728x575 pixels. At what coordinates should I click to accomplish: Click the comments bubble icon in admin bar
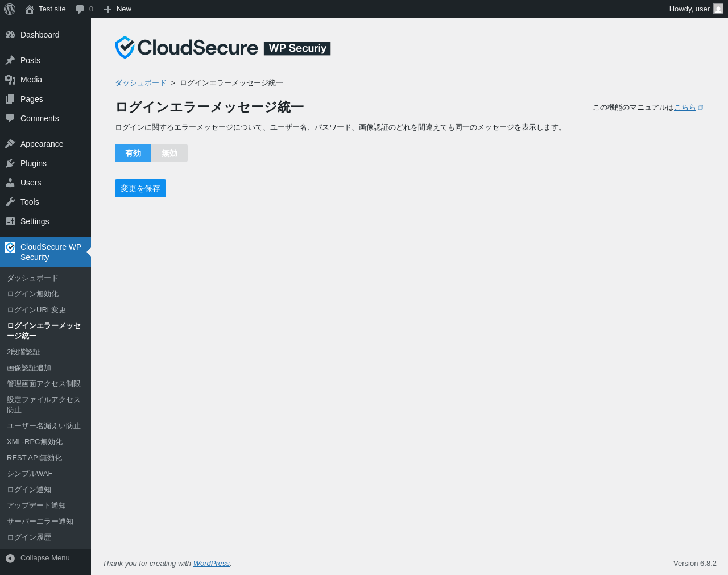(x=80, y=9)
